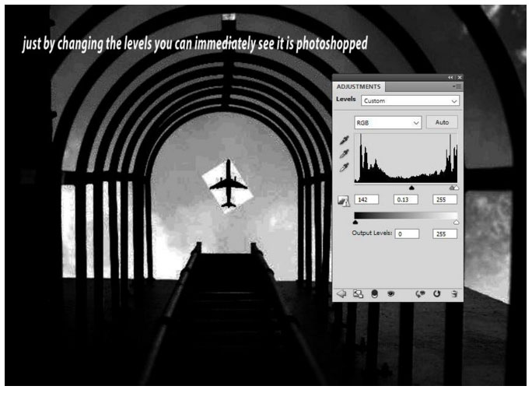The image size is (532, 393).
Task: Return to adjustment list with back arrow
Action: pyautogui.click(x=341, y=293)
